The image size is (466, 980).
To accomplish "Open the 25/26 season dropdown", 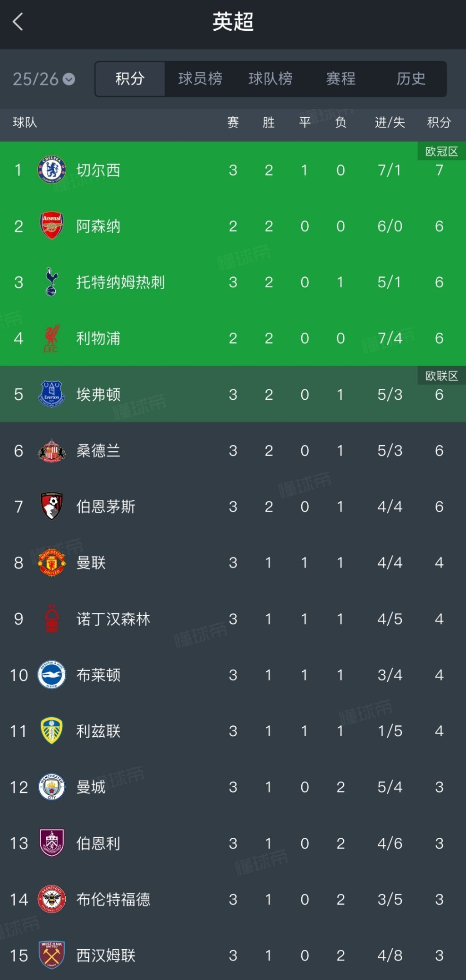I will [x=43, y=79].
